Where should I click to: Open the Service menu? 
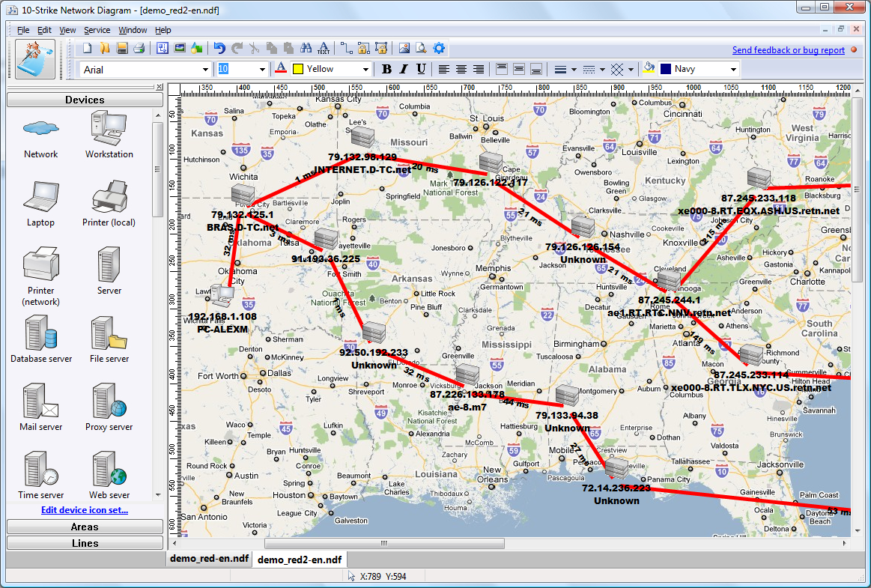pyautogui.click(x=97, y=30)
